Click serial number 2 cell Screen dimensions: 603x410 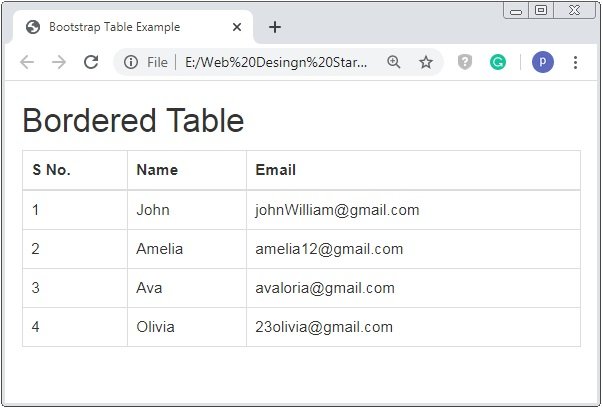tap(75, 249)
